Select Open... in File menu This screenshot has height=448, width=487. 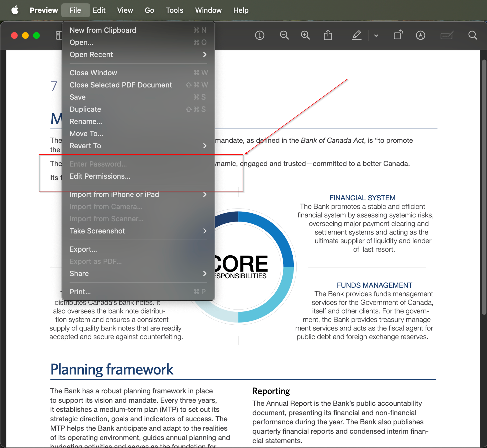pos(138,42)
